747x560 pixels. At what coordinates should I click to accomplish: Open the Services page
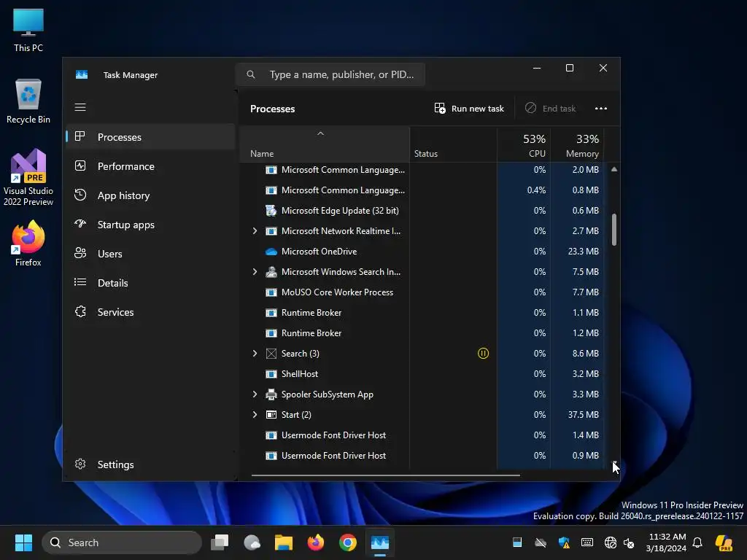150,312
